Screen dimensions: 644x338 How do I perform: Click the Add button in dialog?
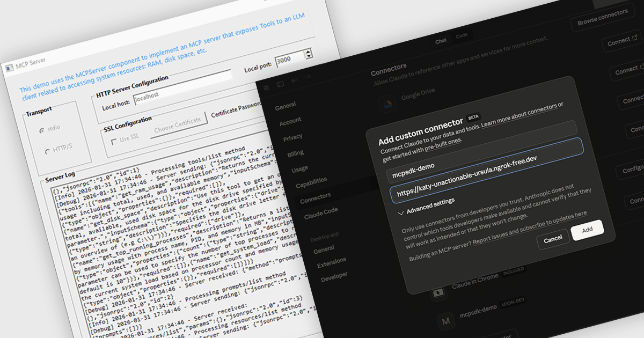(588, 230)
